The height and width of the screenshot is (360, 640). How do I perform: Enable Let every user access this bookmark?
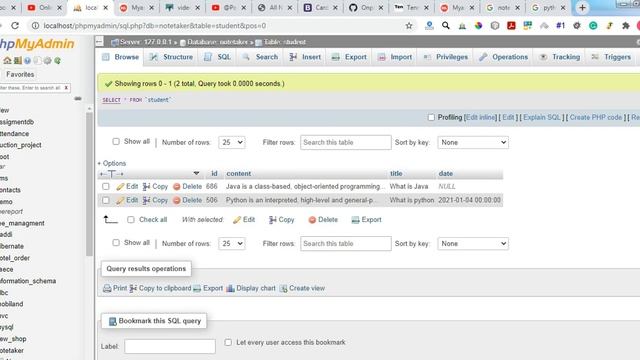(x=228, y=342)
